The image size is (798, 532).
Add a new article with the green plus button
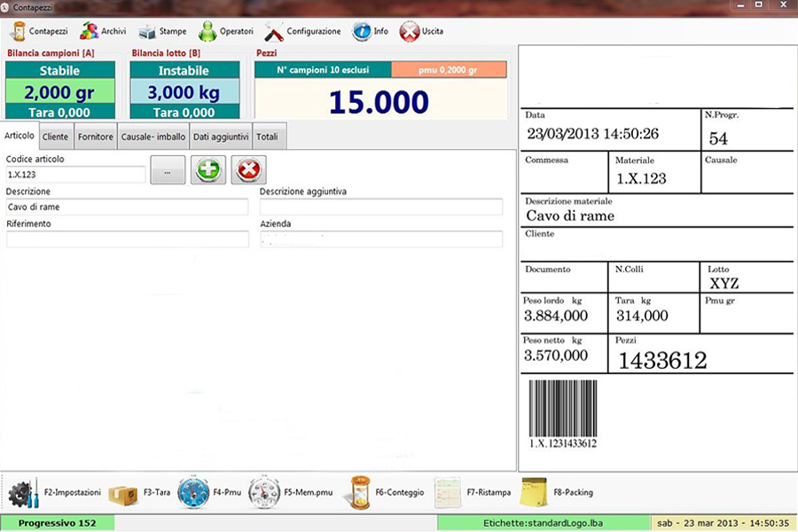[x=207, y=169]
